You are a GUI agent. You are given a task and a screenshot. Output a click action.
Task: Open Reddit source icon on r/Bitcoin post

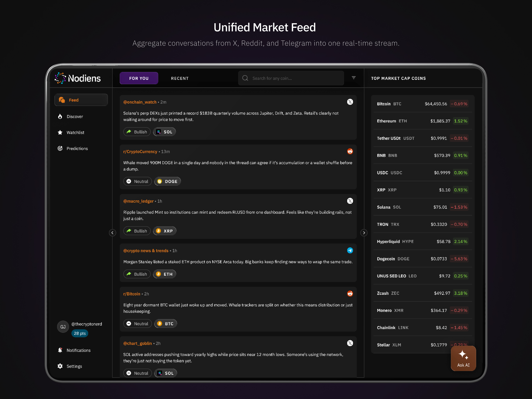(x=350, y=294)
